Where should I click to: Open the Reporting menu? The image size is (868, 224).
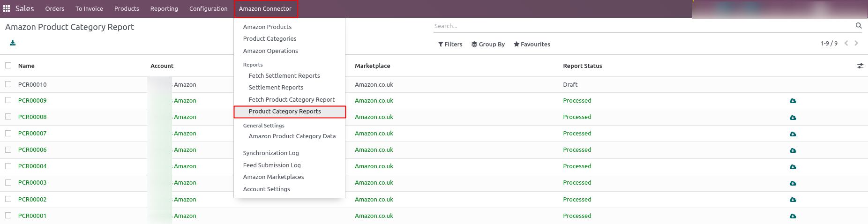click(x=164, y=8)
